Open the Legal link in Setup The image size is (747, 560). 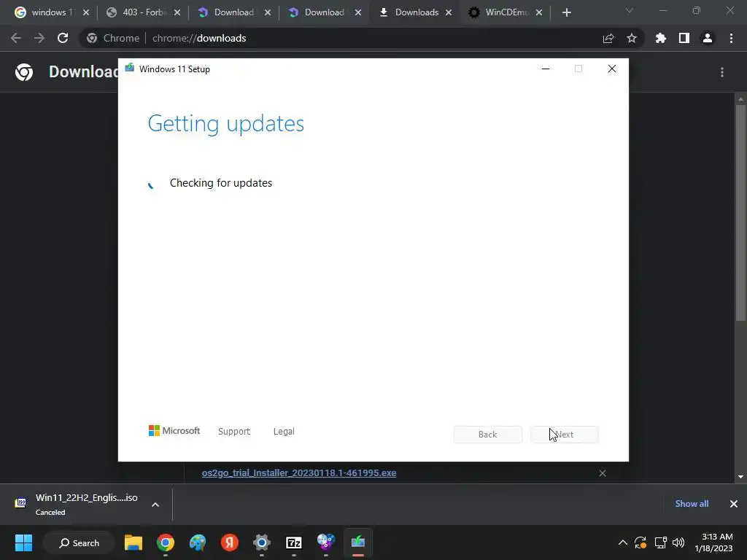pos(284,432)
